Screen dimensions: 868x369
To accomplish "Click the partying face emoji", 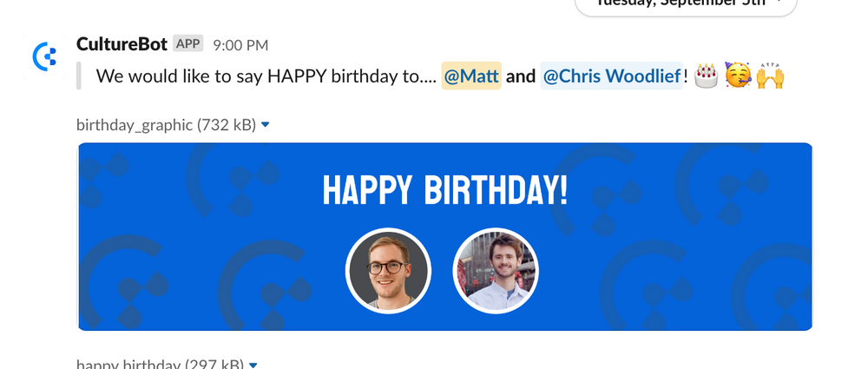I will pos(738,76).
